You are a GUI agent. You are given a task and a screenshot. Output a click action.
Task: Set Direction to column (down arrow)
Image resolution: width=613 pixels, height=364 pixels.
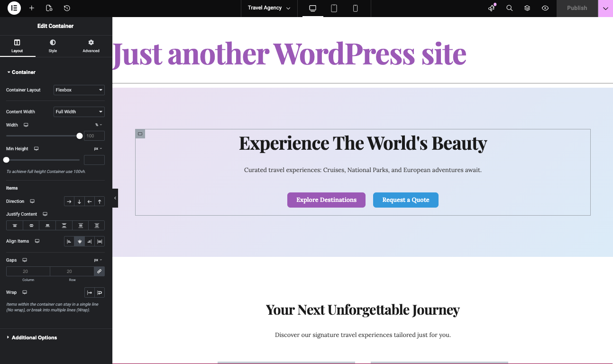[x=79, y=201]
